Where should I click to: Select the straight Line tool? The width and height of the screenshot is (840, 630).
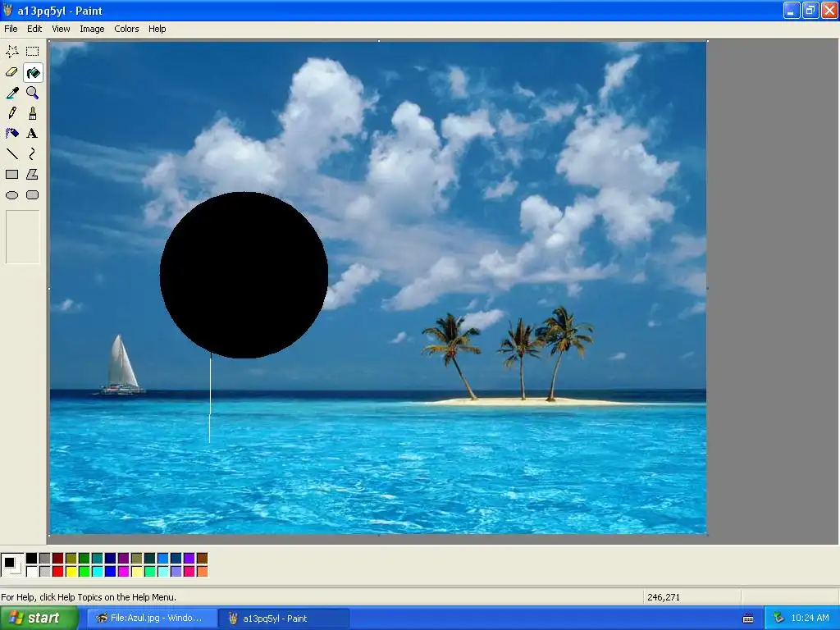coord(11,154)
